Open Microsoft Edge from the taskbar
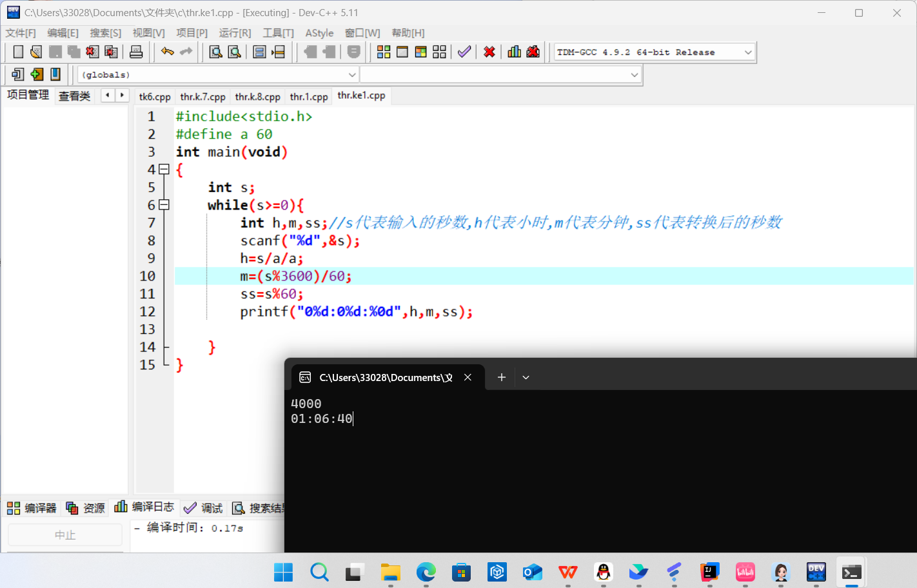917x588 pixels. point(426,572)
